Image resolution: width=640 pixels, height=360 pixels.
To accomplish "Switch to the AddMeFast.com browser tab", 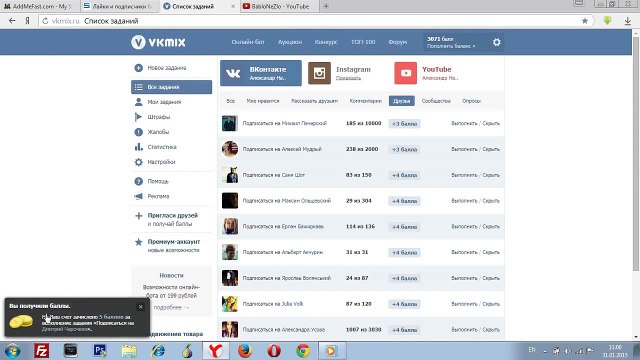I will 40,6.
